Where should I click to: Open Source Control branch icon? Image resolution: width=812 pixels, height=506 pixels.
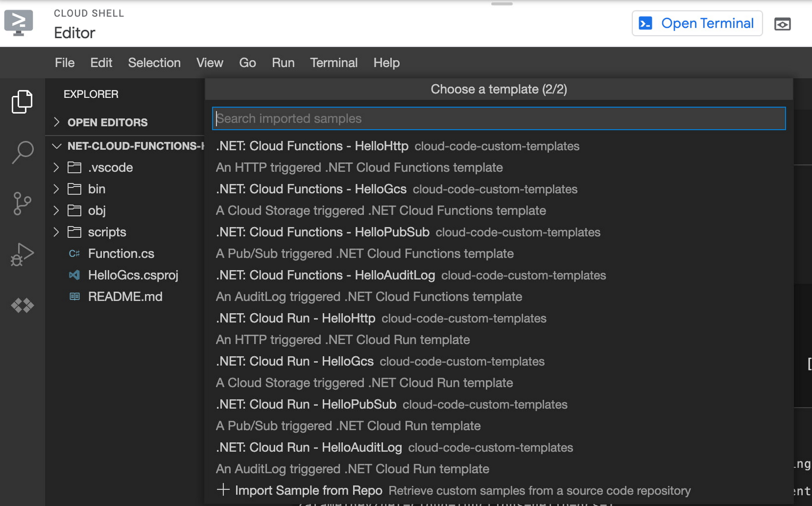pos(22,203)
